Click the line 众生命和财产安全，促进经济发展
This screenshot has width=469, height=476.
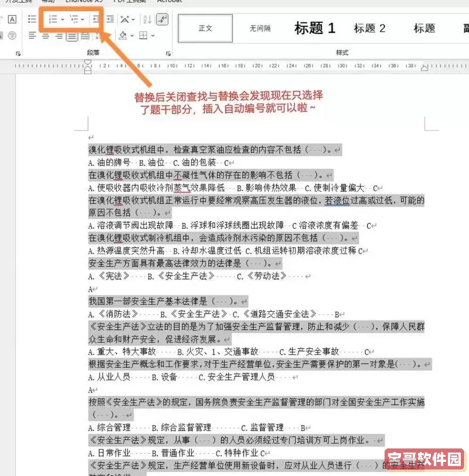[159, 339]
